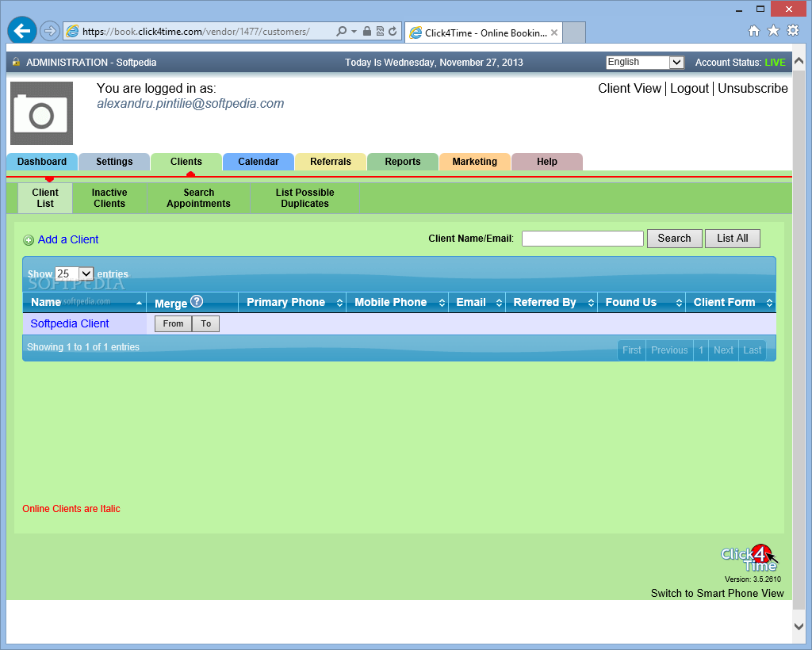This screenshot has height=650, width=812.
Task: Open Favorites with the star icon
Action: coord(773,31)
